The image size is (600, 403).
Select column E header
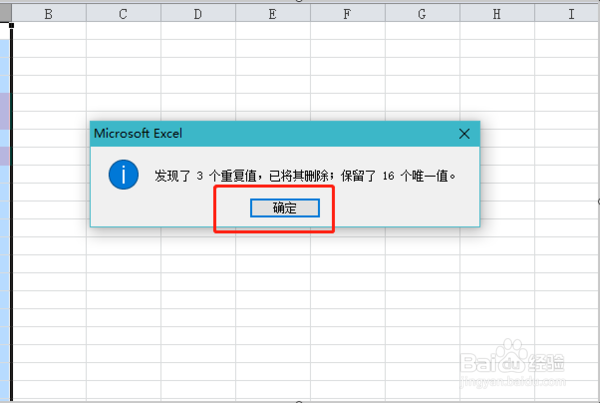[x=272, y=14]
